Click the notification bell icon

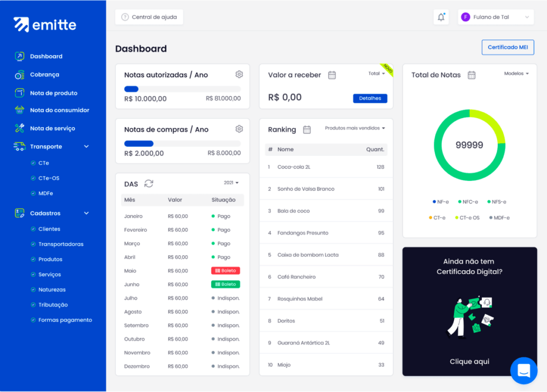441,17
